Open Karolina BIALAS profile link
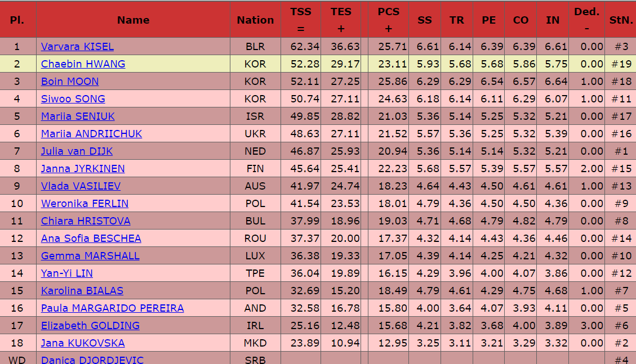Viewport: 636px width, 364px height. click(82, 291)
